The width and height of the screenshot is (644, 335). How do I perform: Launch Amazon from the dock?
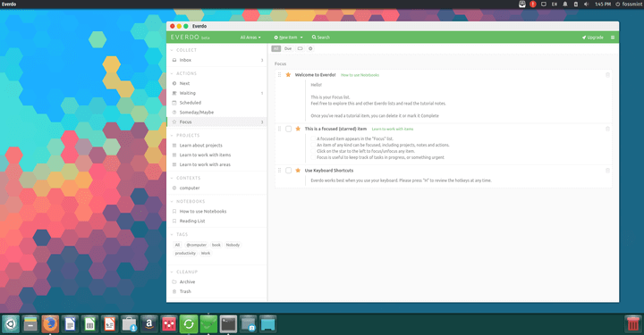pos(149,324)
